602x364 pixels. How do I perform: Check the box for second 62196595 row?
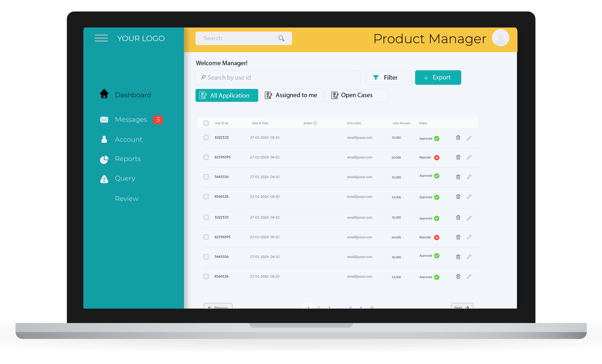click(206, 237)
